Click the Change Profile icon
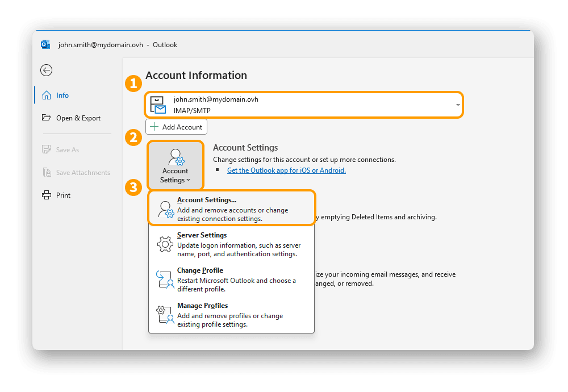Image resolution: width=568 pixels, height=392 pixels. [165, 280]
